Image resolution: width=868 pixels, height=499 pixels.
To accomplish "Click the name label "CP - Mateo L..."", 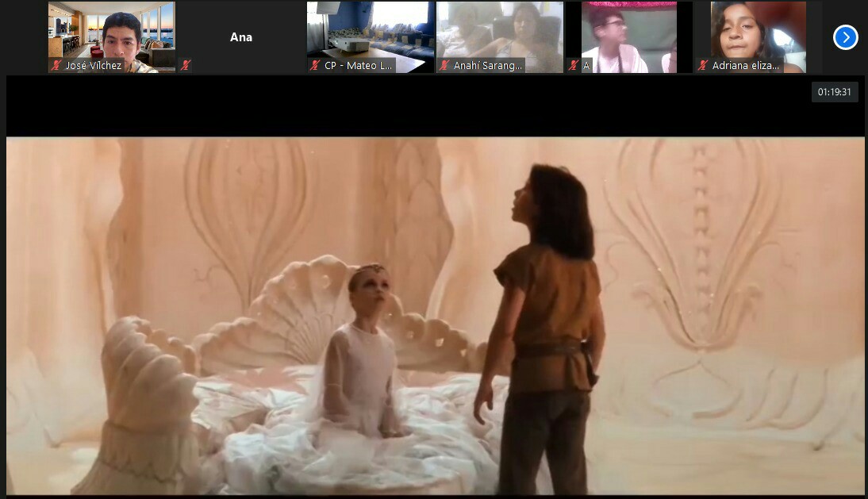I will (x=358, y=65).
